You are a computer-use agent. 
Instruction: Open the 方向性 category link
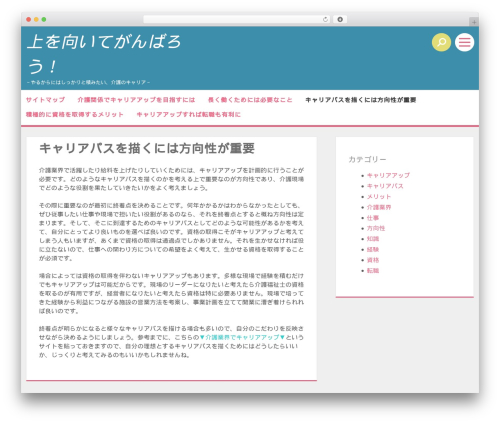376,228
